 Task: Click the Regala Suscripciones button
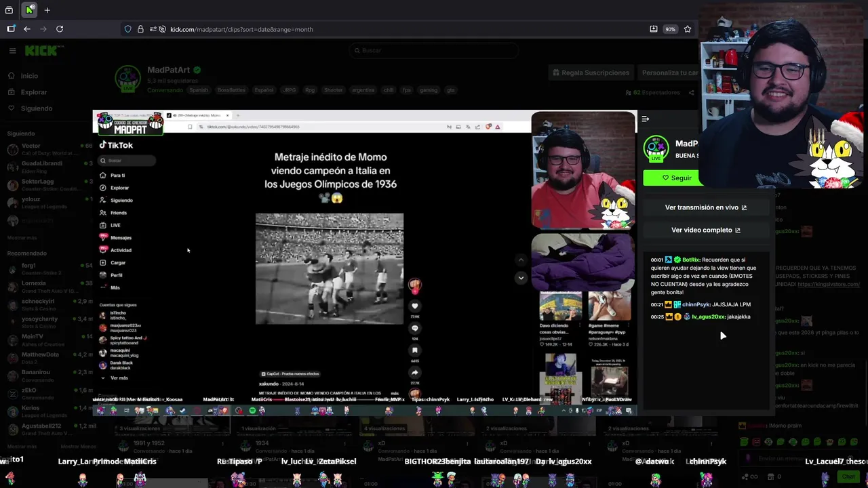(591, 73)
